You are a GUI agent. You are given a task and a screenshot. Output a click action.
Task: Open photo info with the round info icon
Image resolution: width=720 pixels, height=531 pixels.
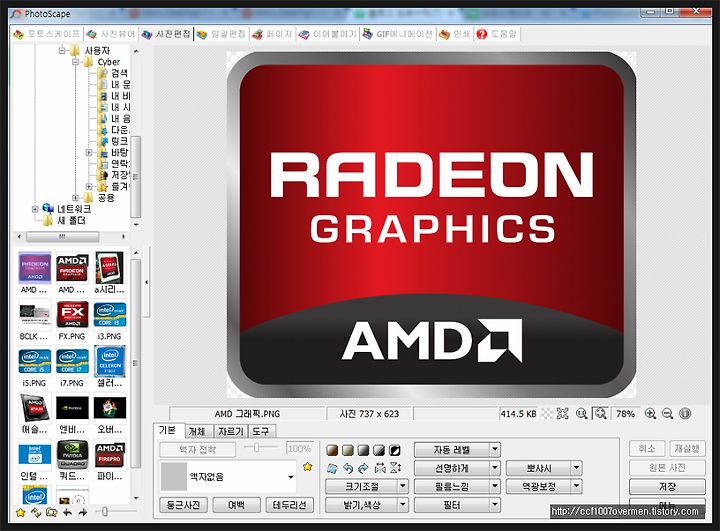pos(685,413)
